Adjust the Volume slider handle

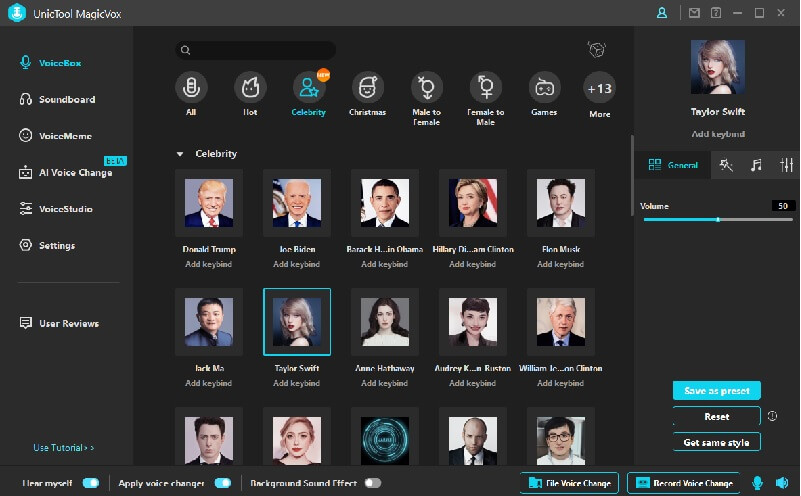[717, 219]
